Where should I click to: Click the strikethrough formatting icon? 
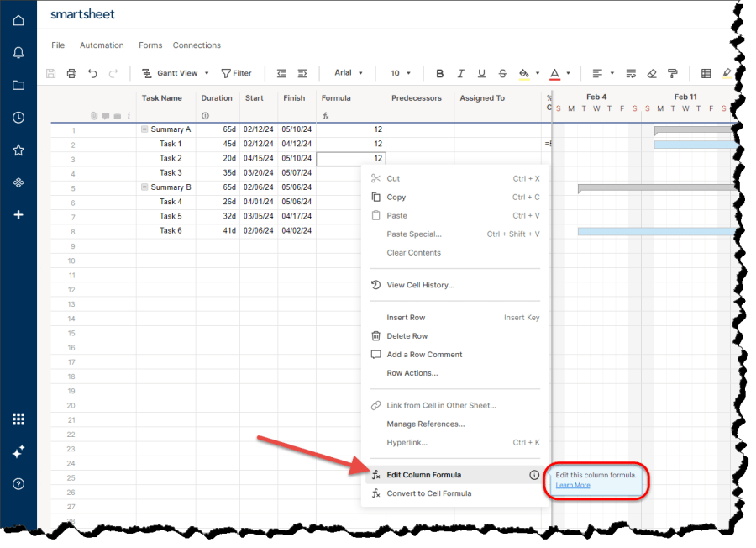click(501, 73)
